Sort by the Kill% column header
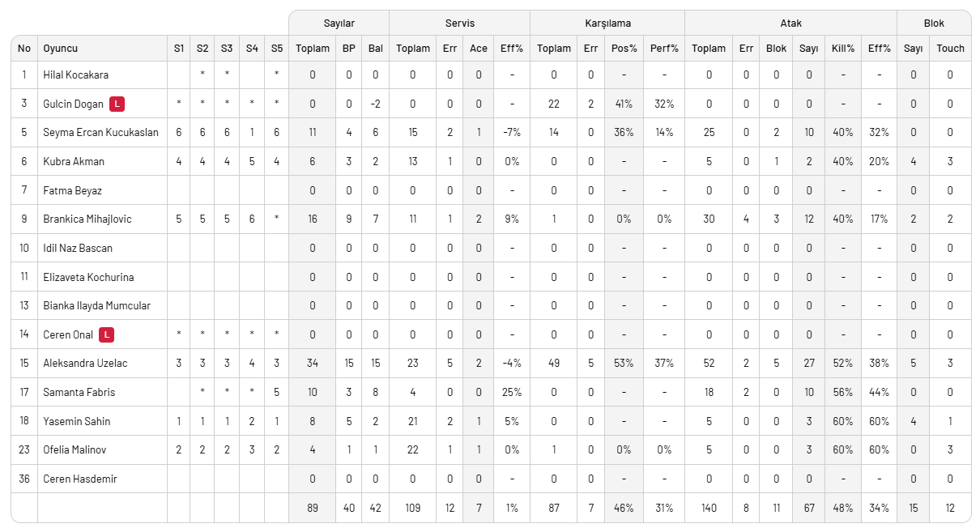980x528 pixels. pos(843,49)
